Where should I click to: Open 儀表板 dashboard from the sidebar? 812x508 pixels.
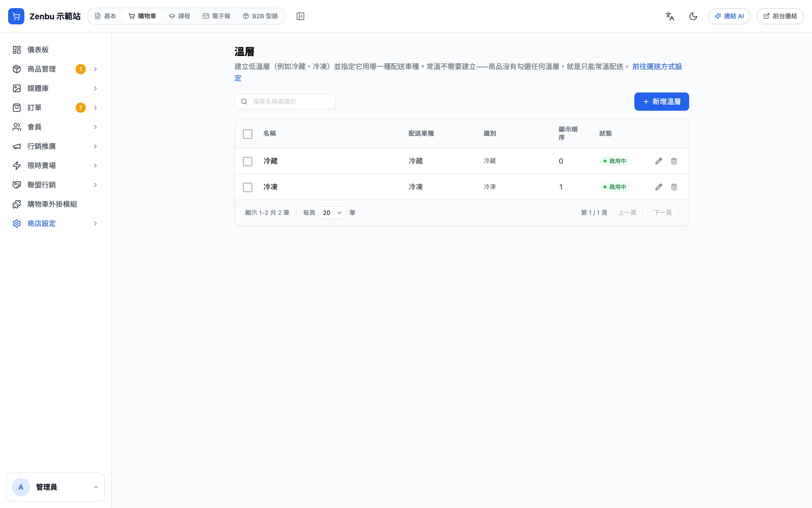[55, 50]
